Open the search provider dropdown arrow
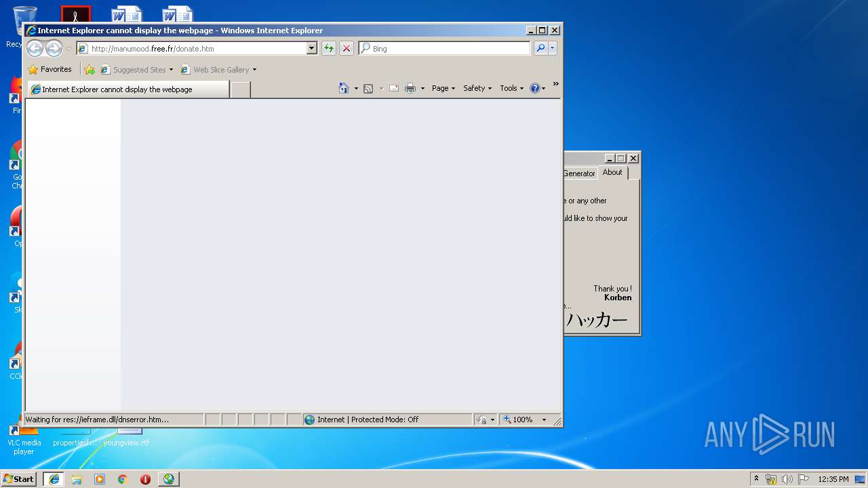The height and width of the screenshot is (488, 868). pos(553,48)
